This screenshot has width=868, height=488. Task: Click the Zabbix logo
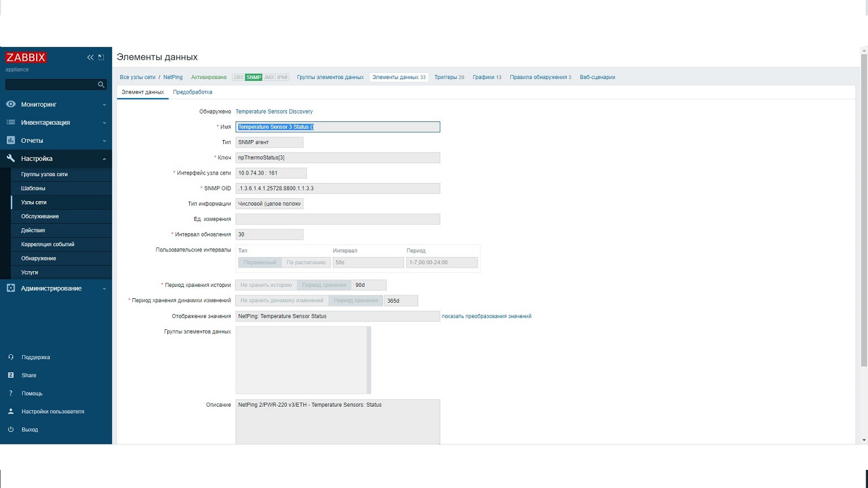point(26,57)
